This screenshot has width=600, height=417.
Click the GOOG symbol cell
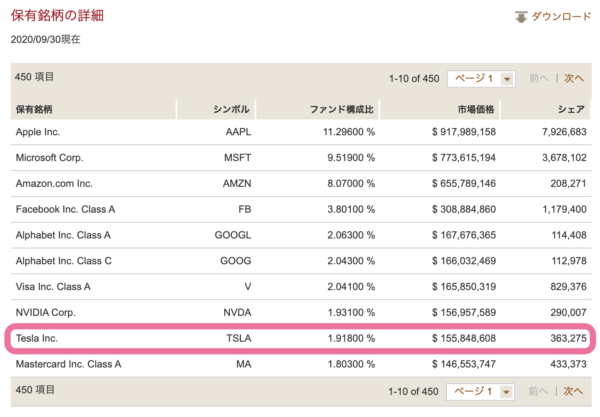235,261
